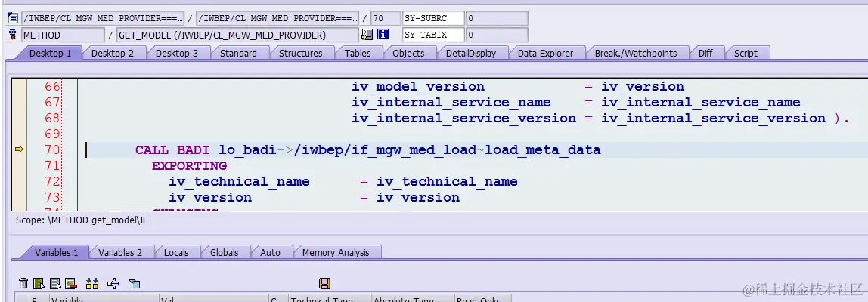The height and width of the screenshot is (302, 868).
Task: Click line number 68 in the gutter
Action: pos(52,119)
